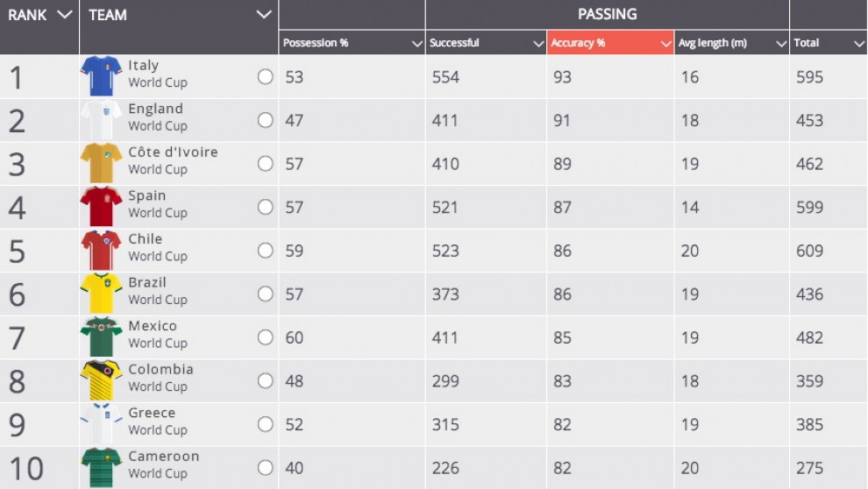Open the Possession % sort dropdown
The height and width of the screenshot is (489, 868).
(417, 44)
